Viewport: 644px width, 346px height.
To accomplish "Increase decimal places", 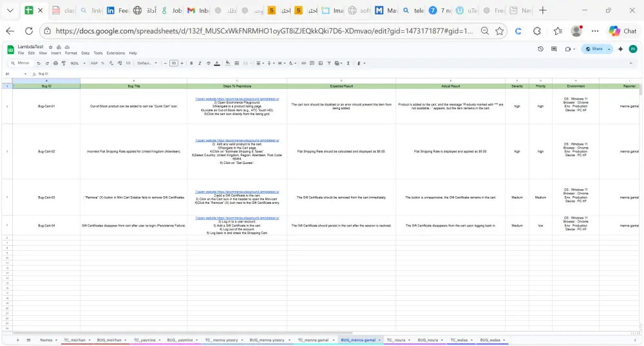I will point(120,64).
